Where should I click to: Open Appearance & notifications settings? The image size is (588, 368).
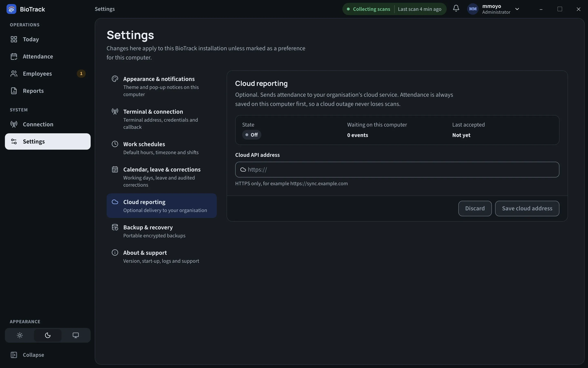[161, 86]
